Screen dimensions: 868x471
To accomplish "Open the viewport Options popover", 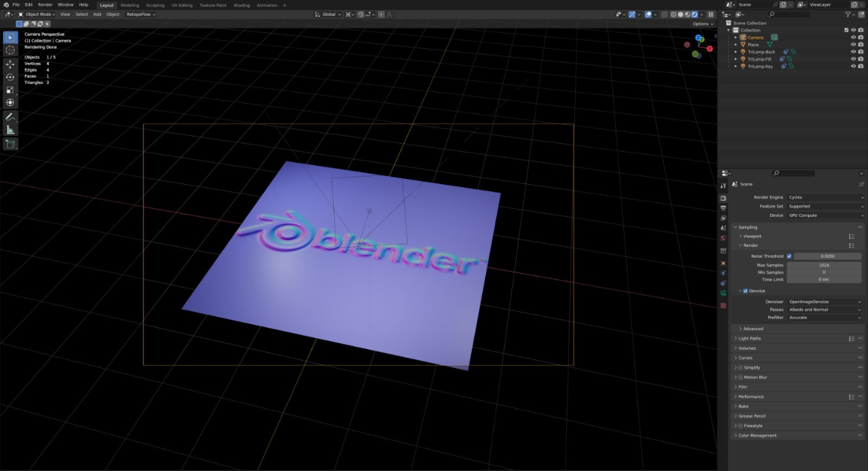I will (x=703, y=23).
